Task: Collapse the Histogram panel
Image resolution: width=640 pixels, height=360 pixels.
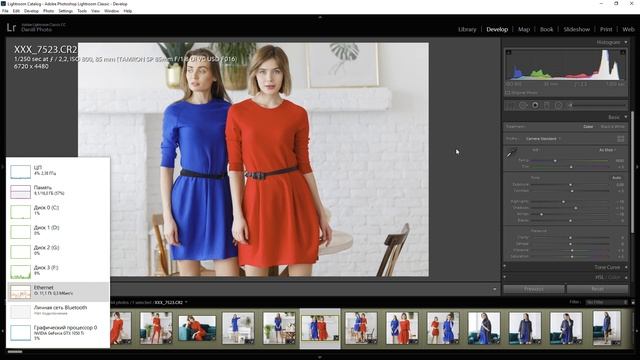Action: pyautogui.click(x=626, y=42)
